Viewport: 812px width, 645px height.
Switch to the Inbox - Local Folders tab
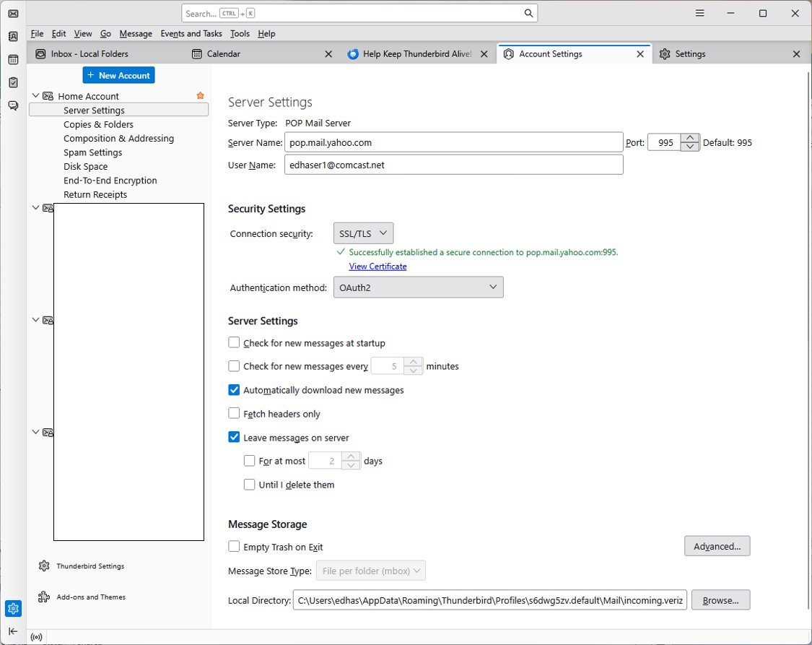pos(82,54)
